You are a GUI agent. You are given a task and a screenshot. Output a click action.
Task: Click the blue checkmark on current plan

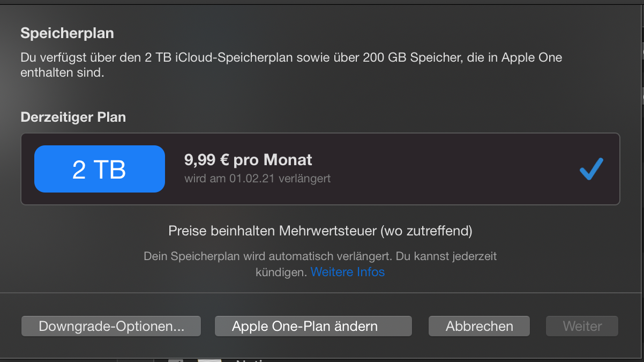[591, 169]
